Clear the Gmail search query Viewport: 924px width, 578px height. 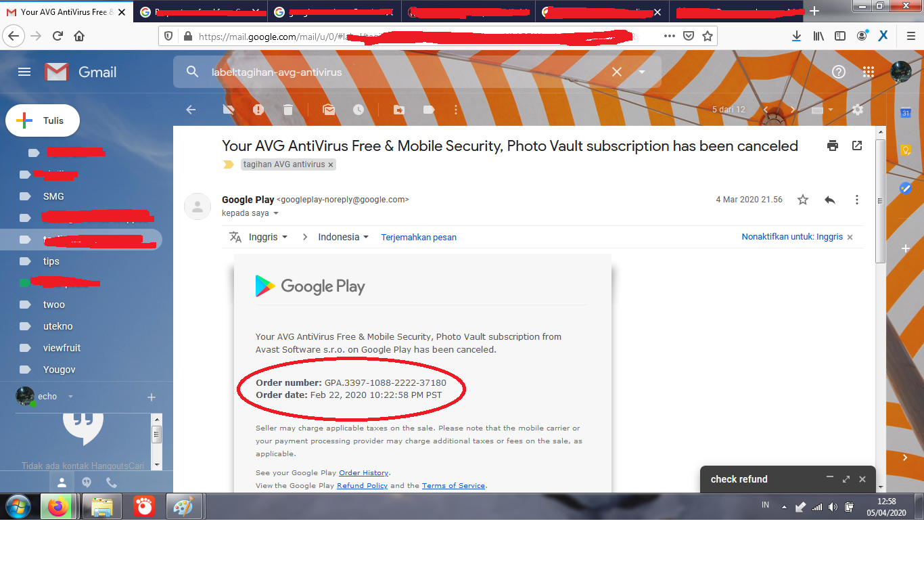click(x=617, y=72)
